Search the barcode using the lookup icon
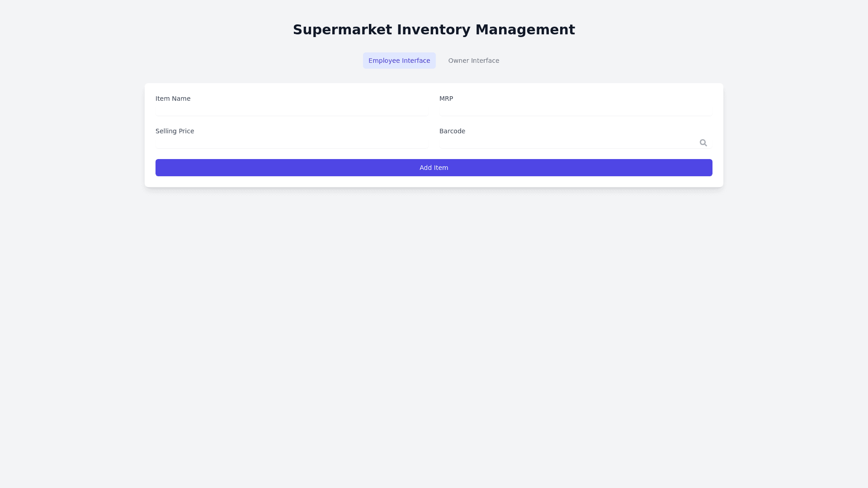The image size is (868, 488). [703, 143]
